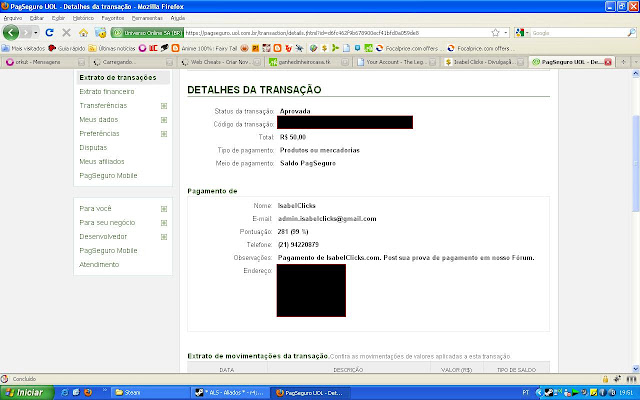Click the IsabelClicks payer name
Screen dimensions: 640x400
tap(296, 206)
